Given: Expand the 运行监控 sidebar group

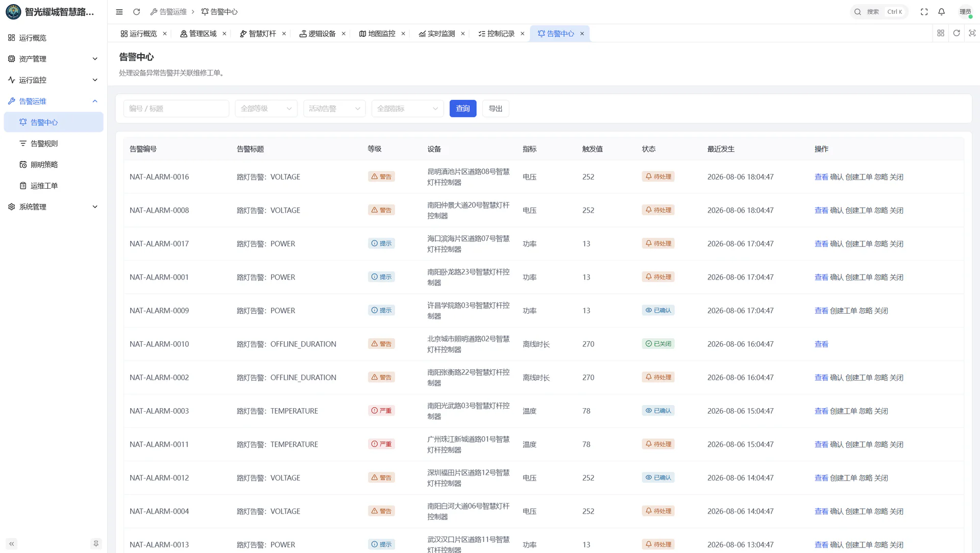Looking at the screenshot, I should coord(54,80).
